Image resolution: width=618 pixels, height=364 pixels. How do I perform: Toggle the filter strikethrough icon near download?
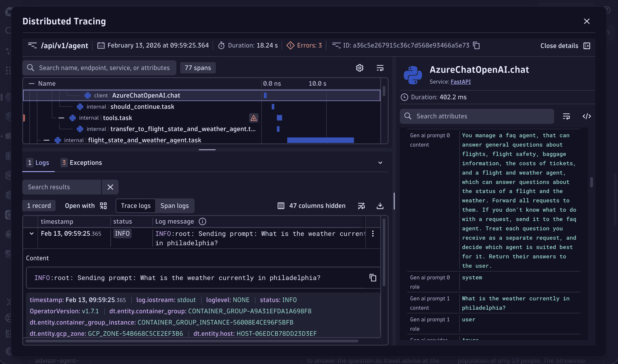(361, 206)
